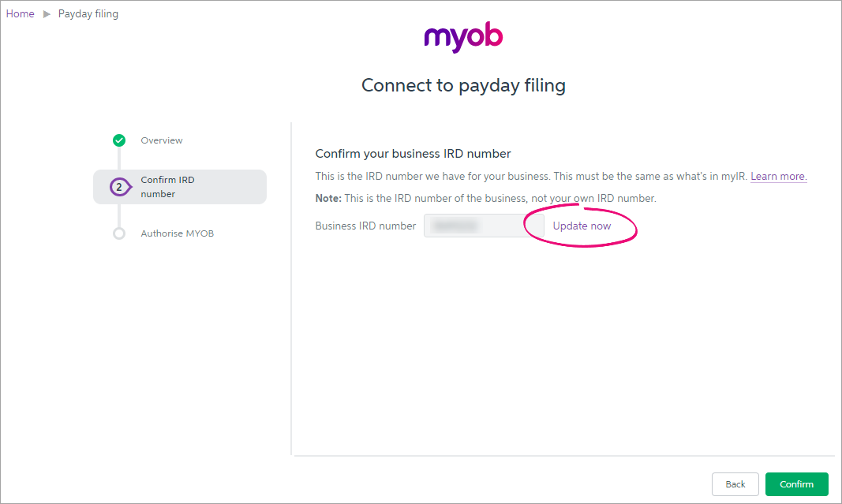Screen dimensions: 842x504
Task: Open the Learn more link
Action: click(x=779, y=176)
